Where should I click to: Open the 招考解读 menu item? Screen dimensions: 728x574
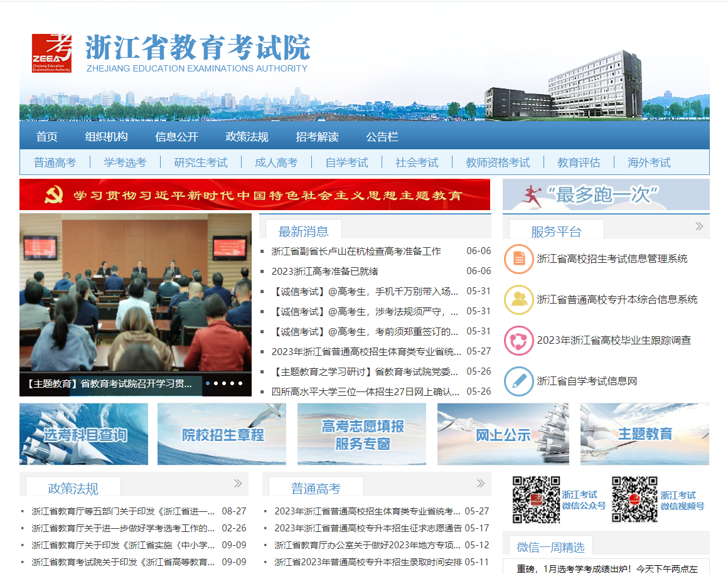pyautogui.click(x=317, y=136)
